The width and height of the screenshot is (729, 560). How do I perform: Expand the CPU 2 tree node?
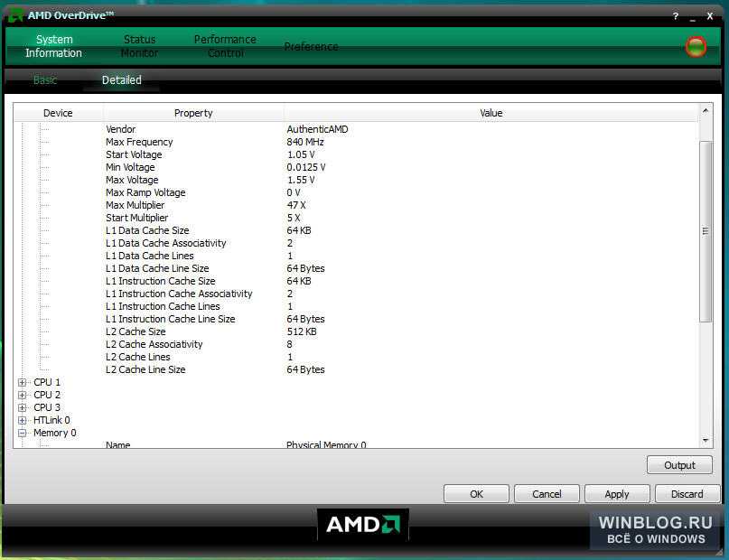point(22,395)
